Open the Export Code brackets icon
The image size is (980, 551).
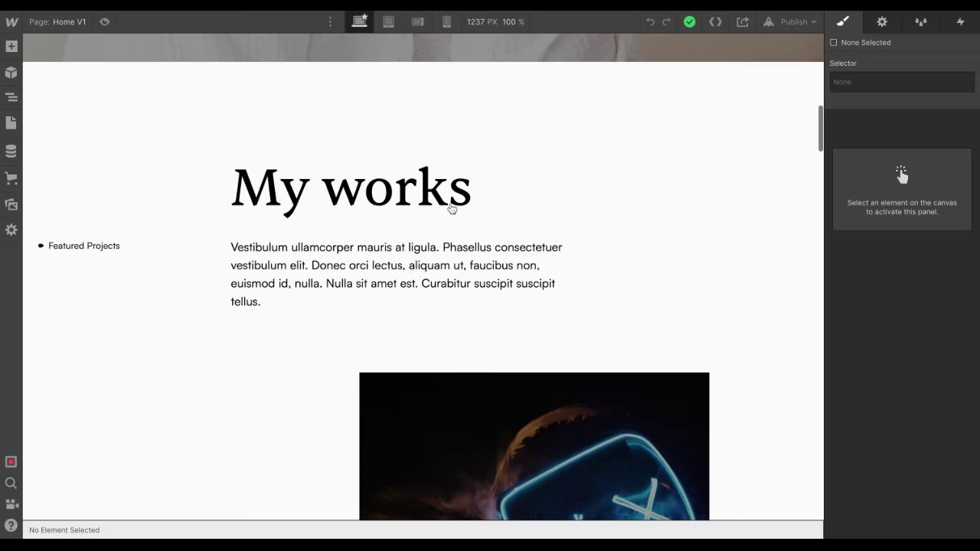pyautogui.click(x=715, y=21)
